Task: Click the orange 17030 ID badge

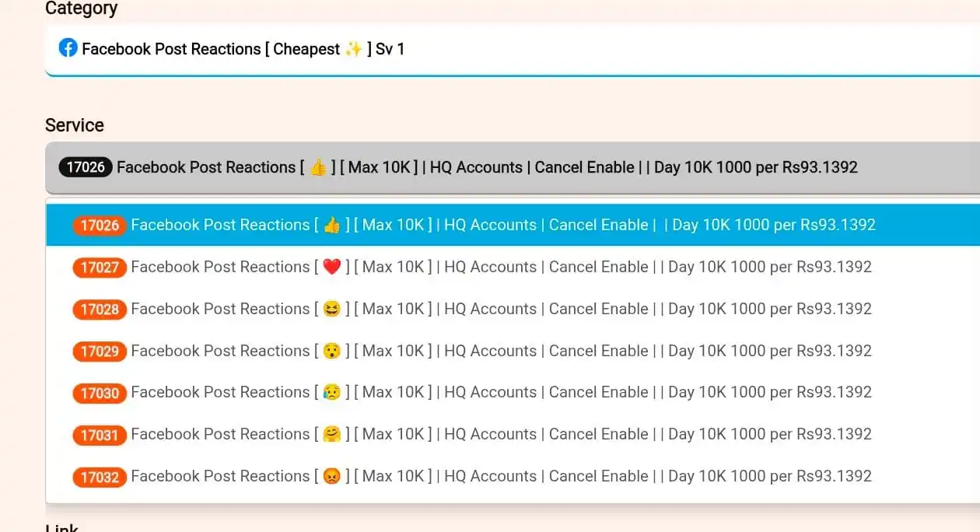Action: point(100,393)
